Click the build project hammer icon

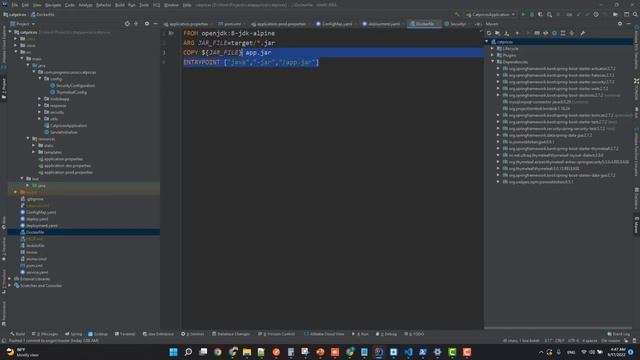(x=457, y=14)
